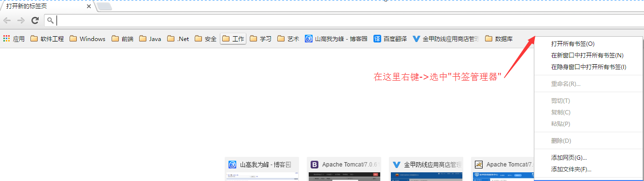644x181 pixels.
Task: Open the 应用 apps grid icon
Action: click(6, 39)
